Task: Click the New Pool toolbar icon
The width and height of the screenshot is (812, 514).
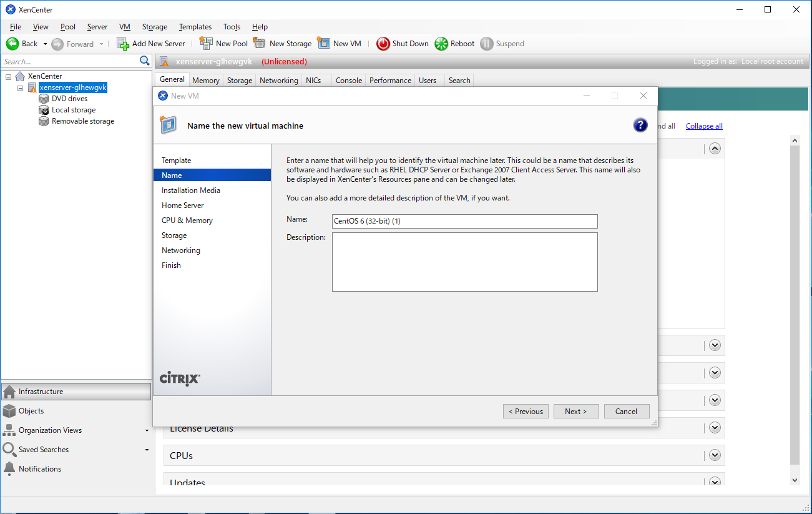Action: click(206, 43)
